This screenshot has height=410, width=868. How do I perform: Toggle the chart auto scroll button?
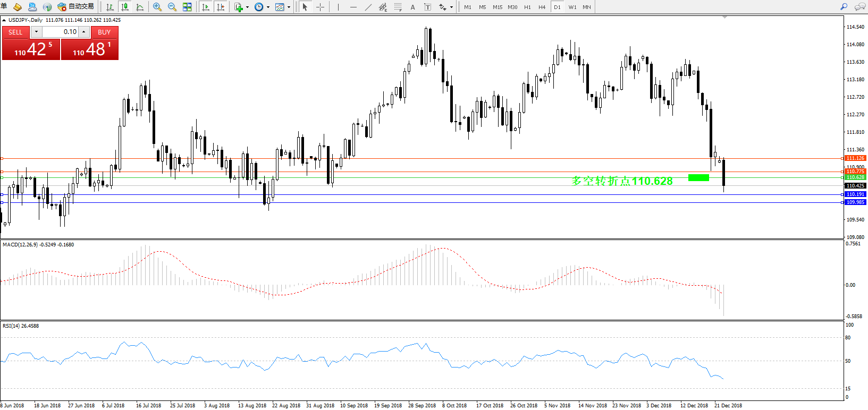tap(206, 7)
